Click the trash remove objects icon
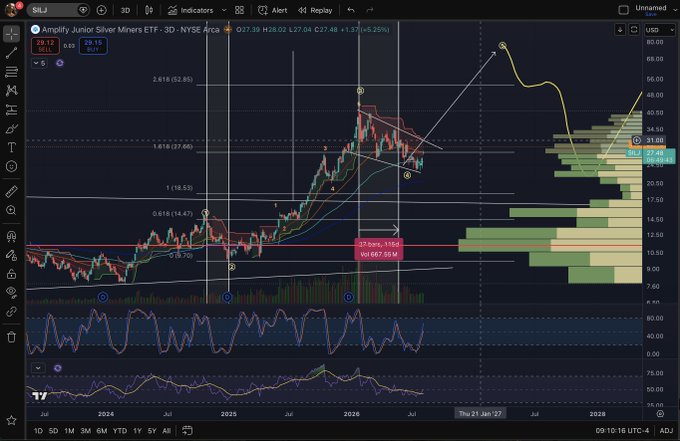680x441 pixels. coord(12,336)
